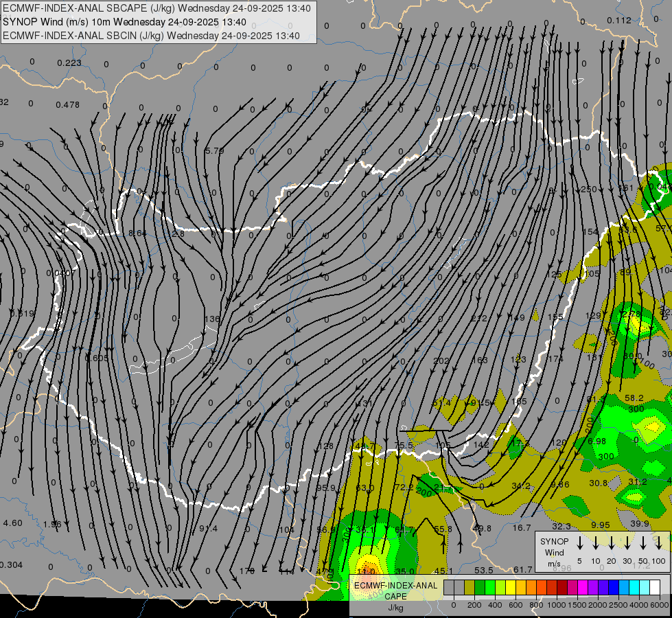The width and height of the screenshot is (672, 618).
Task: Click the 30 m/s wind arrow in the legend
Action: (x=627, y=543)
